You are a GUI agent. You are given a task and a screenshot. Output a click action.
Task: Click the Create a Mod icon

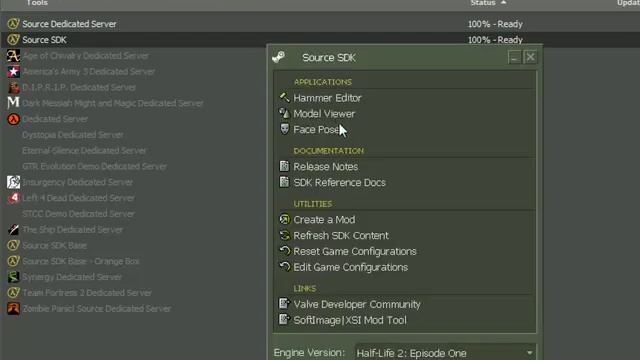click(284, 219)
